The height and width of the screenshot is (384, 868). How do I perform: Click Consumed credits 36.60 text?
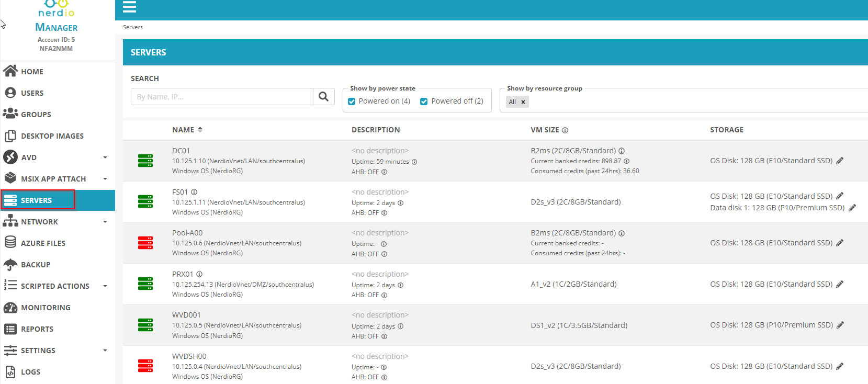(x=585, y=171)
